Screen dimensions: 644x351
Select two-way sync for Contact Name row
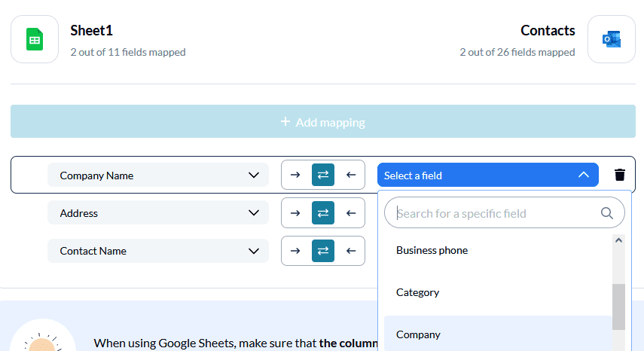pos(323,251)
